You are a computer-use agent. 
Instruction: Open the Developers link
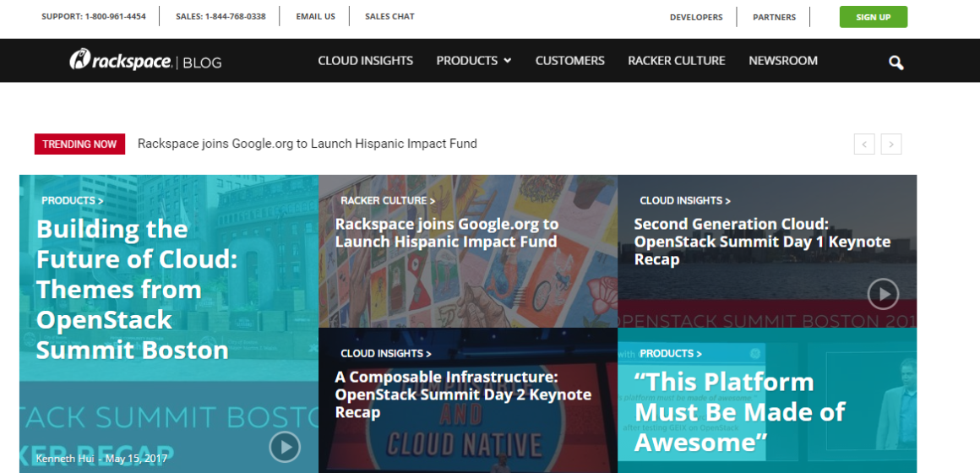click(696, 18)
